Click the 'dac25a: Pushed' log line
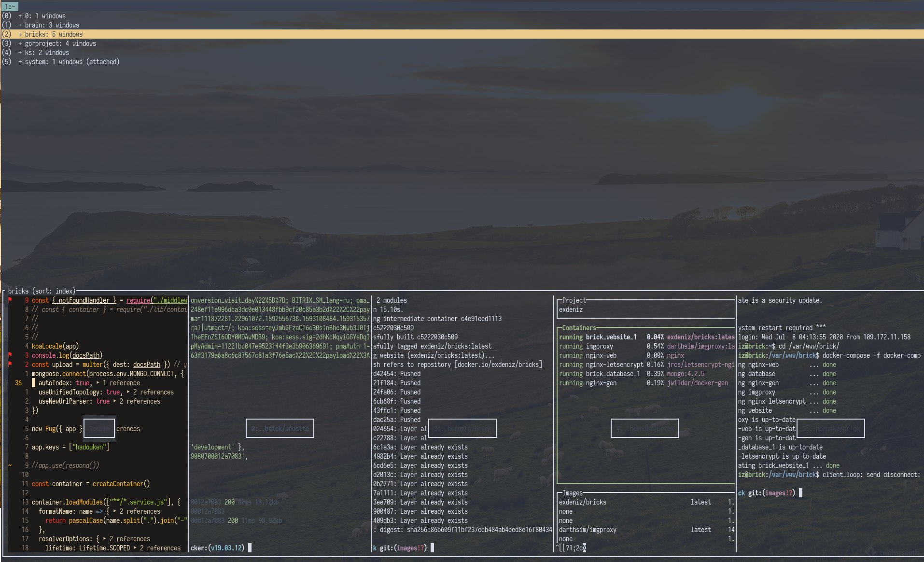 click(396, 420)
